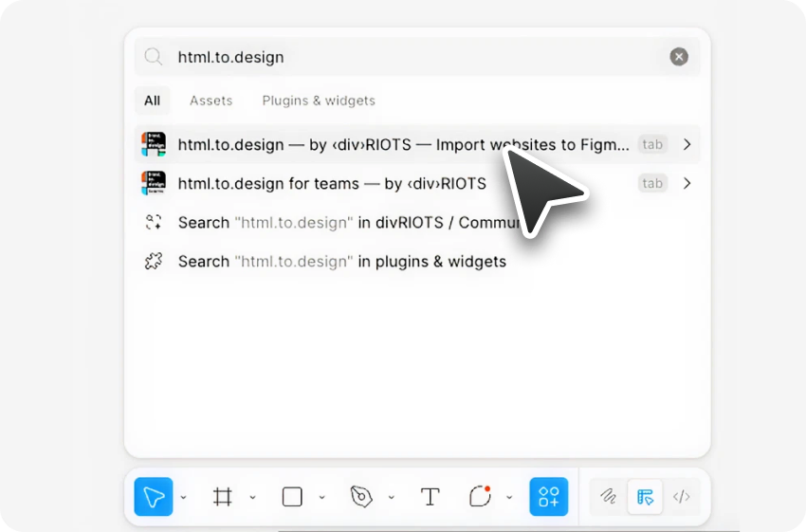Select the Rectangle shape tool
The image size is (806, 532).
(292, 497)
